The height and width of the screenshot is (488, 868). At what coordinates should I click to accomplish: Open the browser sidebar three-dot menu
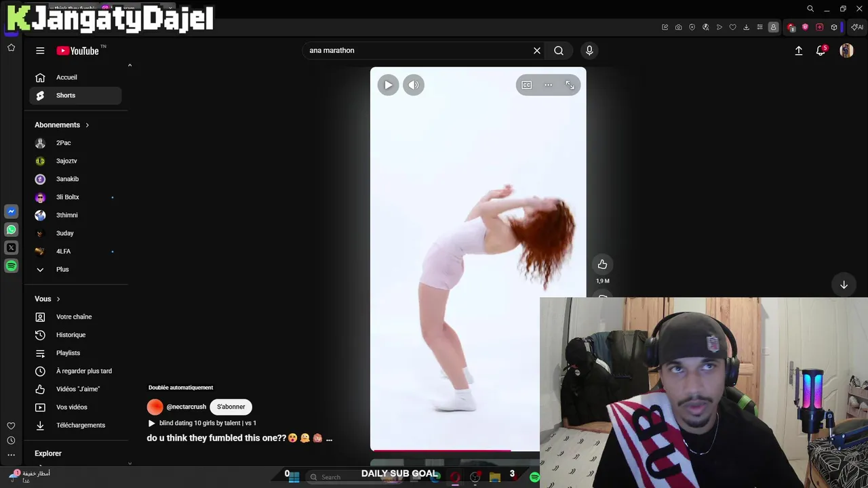click(x=11, y=455)
